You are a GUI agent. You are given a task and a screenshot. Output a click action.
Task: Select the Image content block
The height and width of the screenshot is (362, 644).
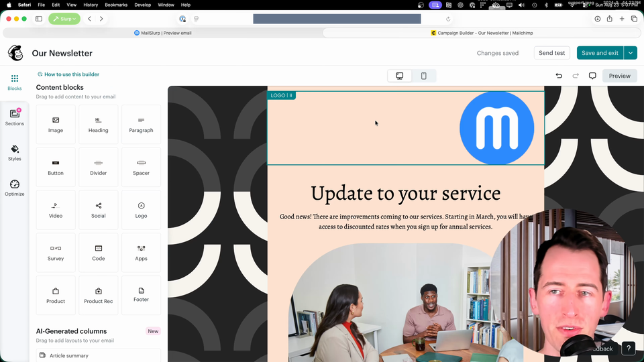point(56,125)
